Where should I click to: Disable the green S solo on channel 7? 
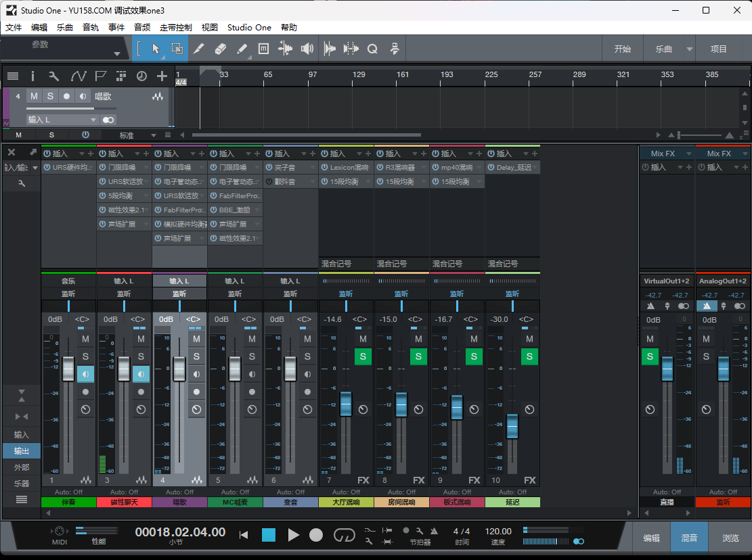(x=363, y=356)
